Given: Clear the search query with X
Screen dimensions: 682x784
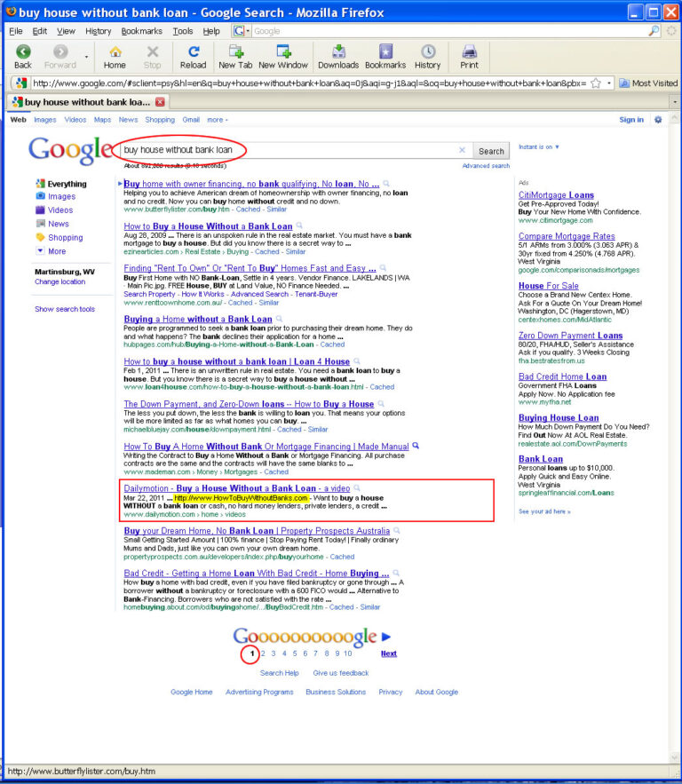Looking at the screenshot, I should pos(462,150).
